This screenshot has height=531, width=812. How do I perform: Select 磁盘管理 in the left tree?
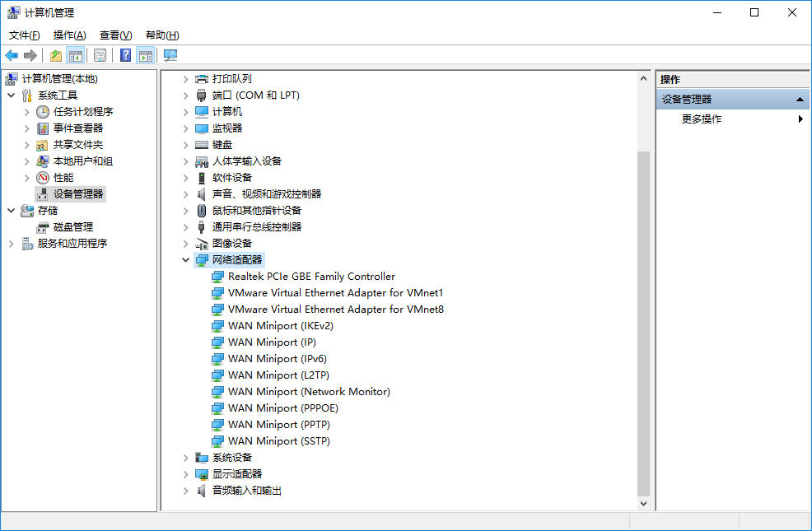[72, 227]
